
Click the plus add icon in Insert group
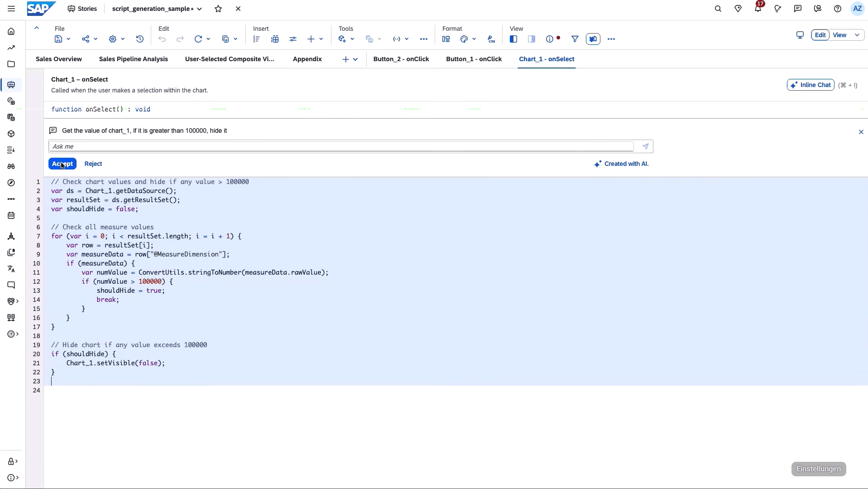311,39
